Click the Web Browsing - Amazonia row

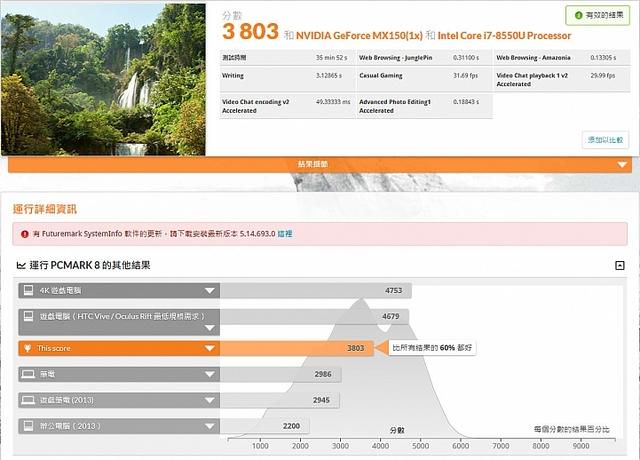[x=562, y=58]
